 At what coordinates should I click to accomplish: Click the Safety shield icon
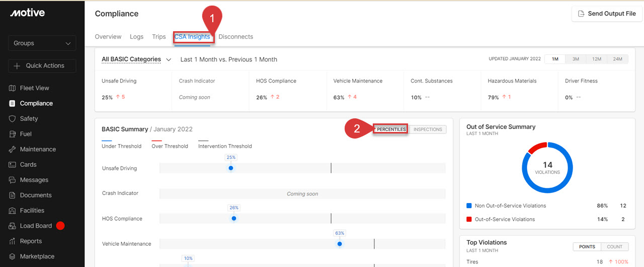point(13,119)
